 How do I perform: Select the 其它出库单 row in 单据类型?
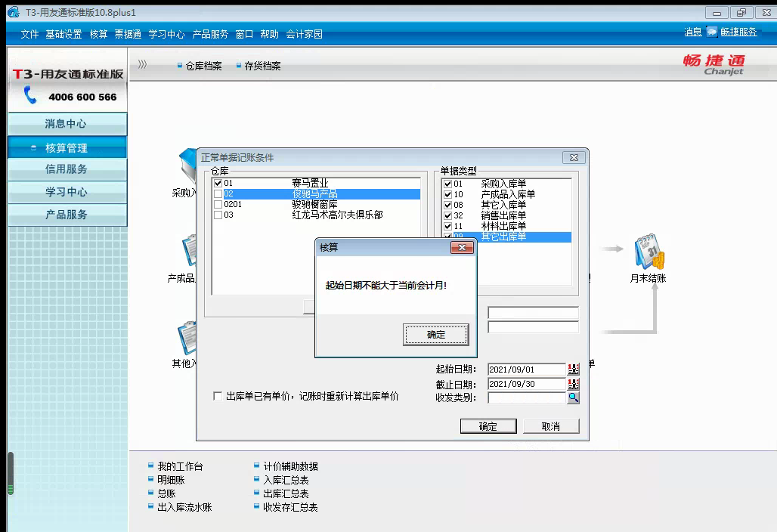[506, 237]
